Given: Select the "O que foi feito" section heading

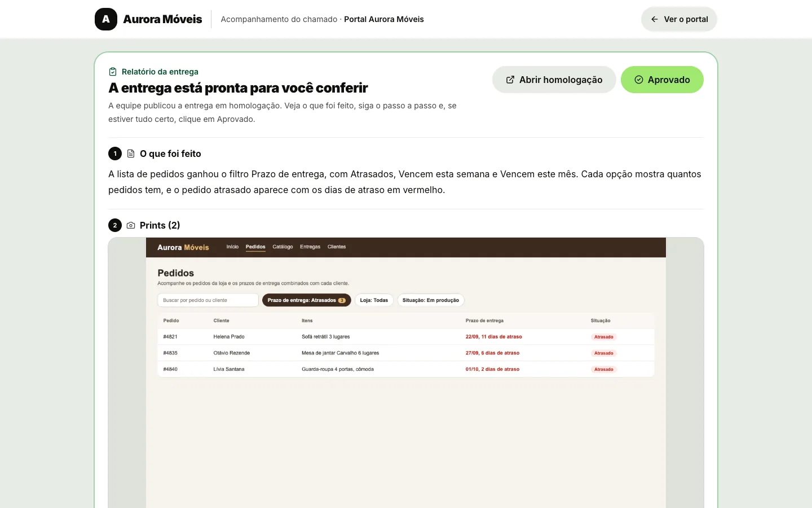Looking at the screenshot, I should tap(170, 154).
